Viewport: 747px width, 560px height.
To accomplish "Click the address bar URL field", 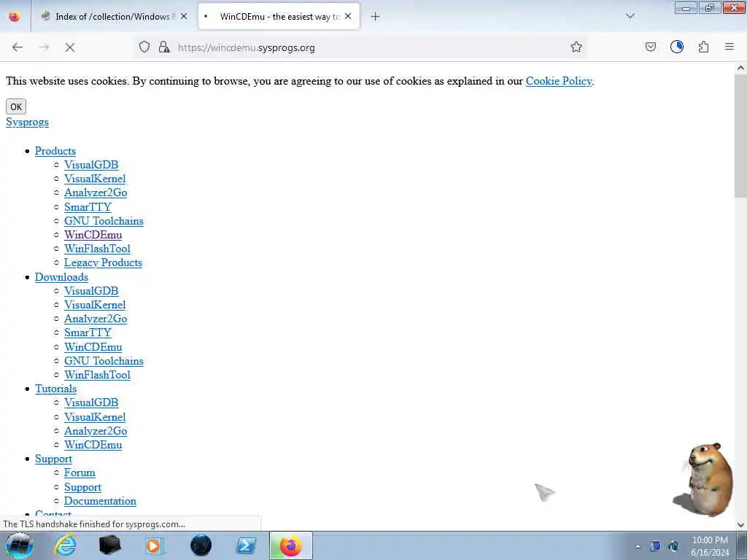I will tap(362, 47).
